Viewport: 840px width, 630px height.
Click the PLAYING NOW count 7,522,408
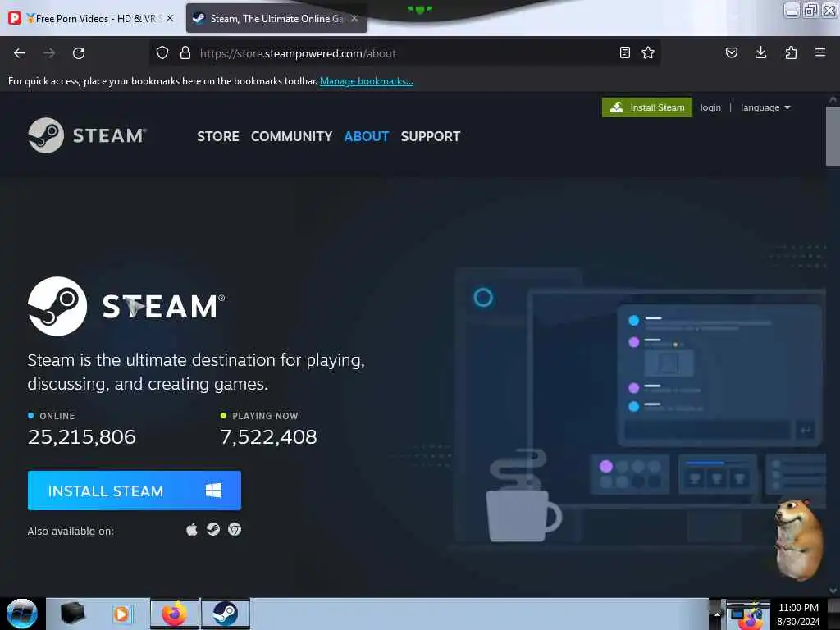pos(269,437)
